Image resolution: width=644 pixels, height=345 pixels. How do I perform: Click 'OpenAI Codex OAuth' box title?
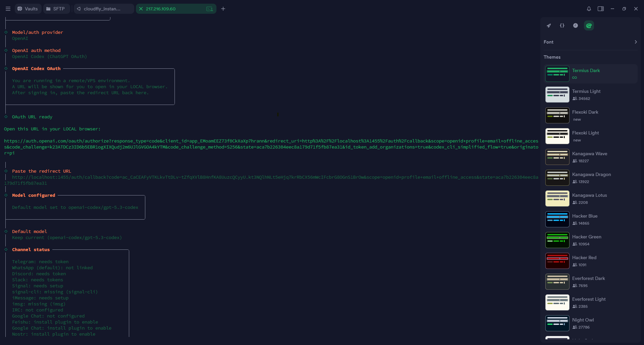pos(36,68)
